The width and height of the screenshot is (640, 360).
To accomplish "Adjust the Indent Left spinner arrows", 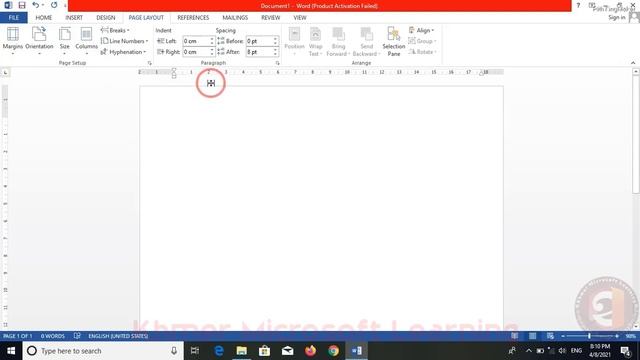I will [212, 41].
